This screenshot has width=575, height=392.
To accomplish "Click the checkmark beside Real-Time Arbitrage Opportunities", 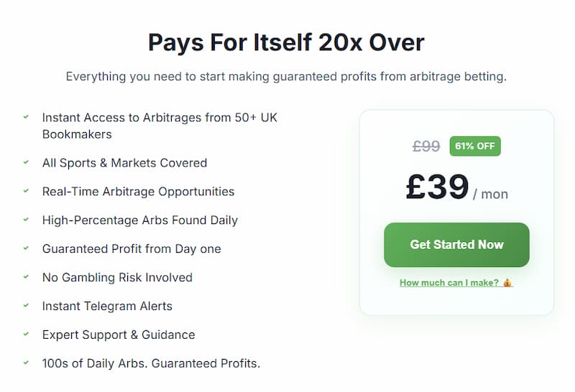I will click(26, 191).
